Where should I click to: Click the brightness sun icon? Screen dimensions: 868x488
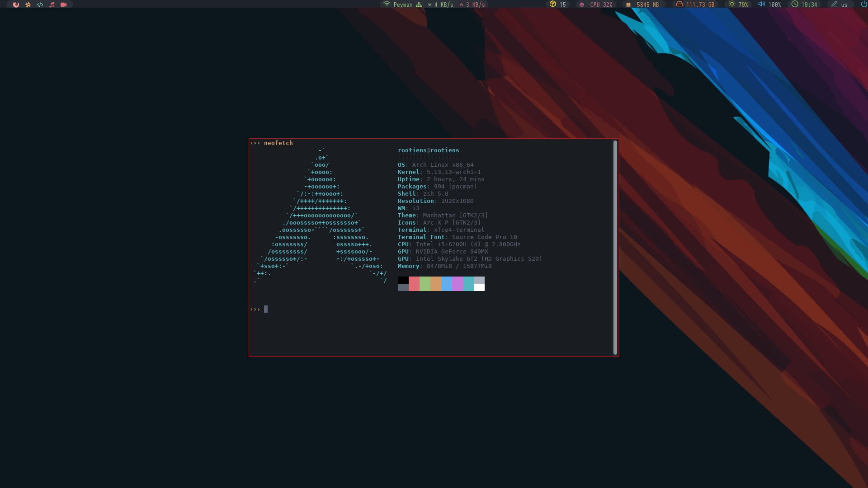(x=732, y=4)
